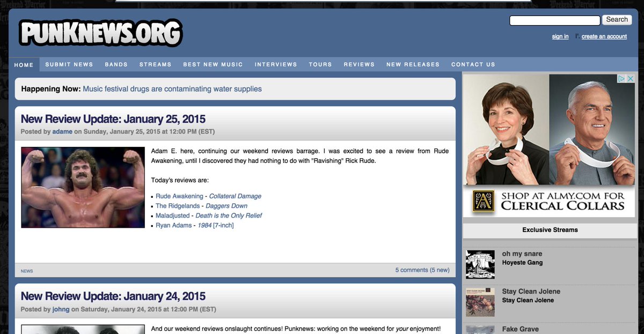Open the Hoyeste Gang stream link
This screenshot has height=334, width=644.
tap(523, 263)
